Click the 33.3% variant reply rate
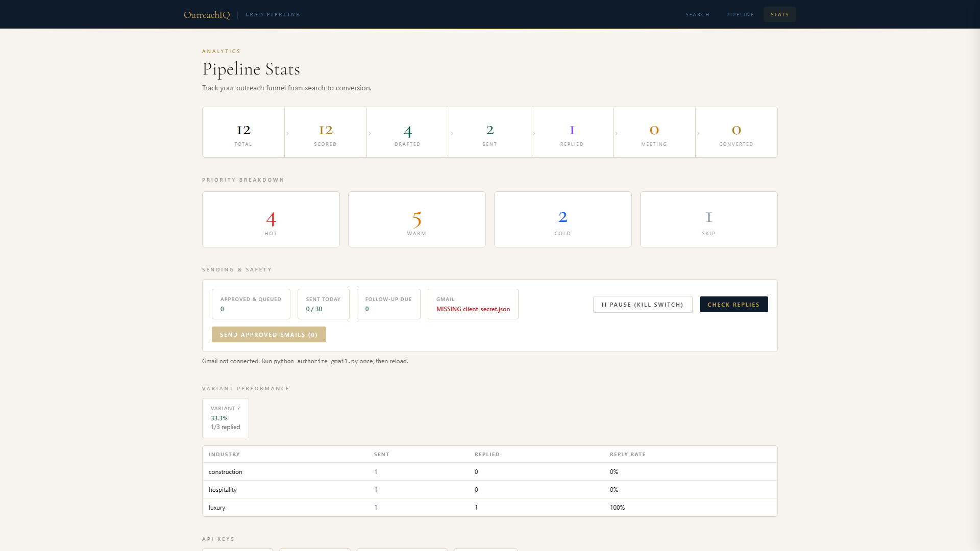 pyautogui.click(x=219, y=418)
